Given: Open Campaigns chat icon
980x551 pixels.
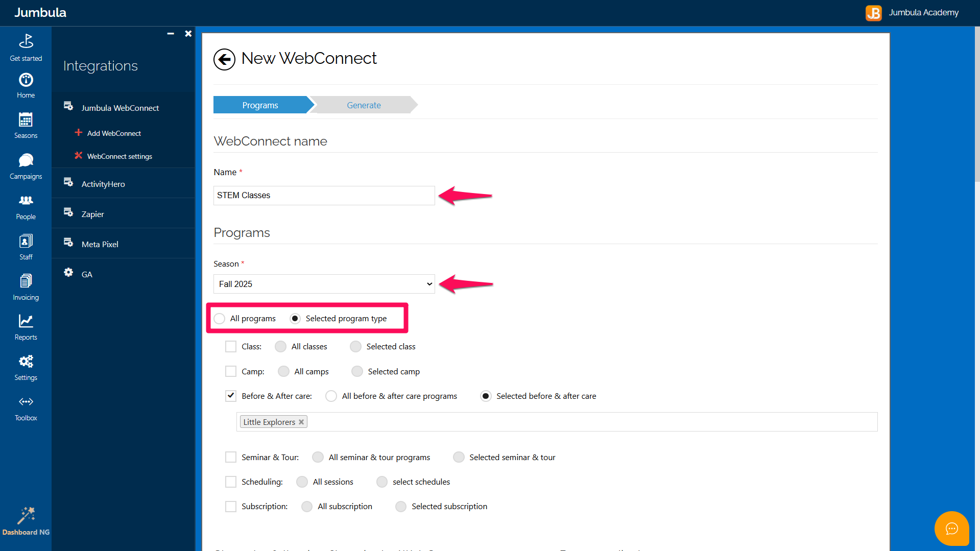Looking at the screenshot, I should pos(26,160).
